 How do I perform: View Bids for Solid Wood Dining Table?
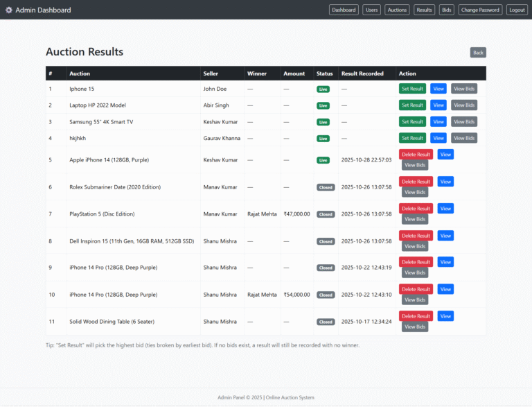pos(415,327)
